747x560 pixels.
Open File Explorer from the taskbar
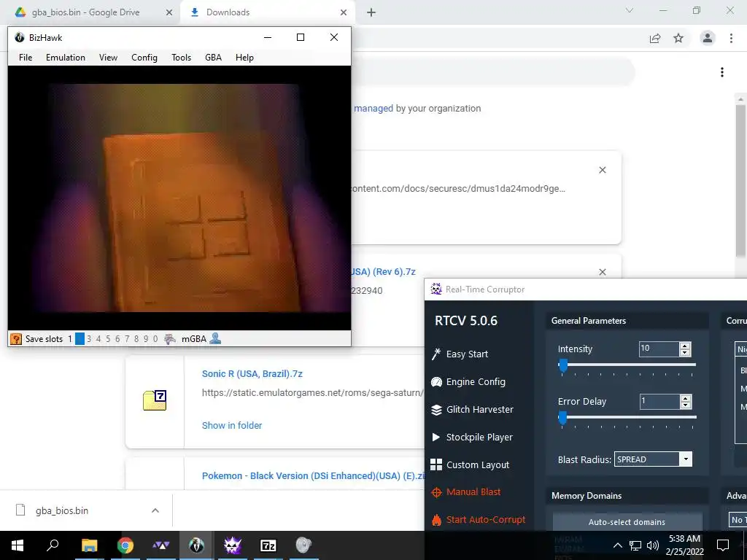click(x=89, y=545)
